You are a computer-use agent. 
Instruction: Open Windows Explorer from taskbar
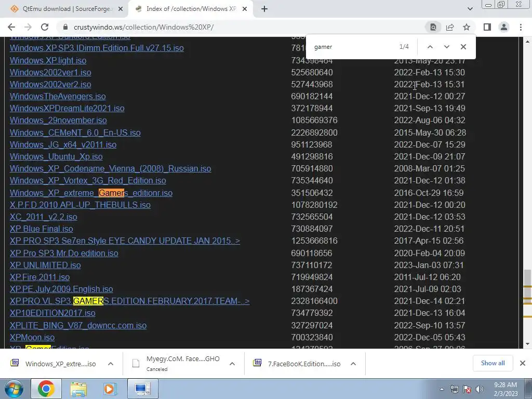tap(78, 389)
